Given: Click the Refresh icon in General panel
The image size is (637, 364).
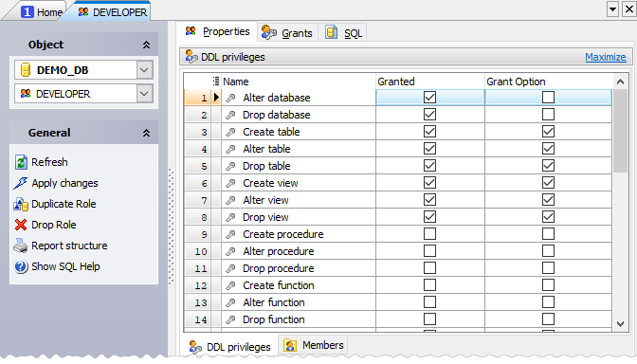Looking at the screenshot, I should [x=21, y=162].
